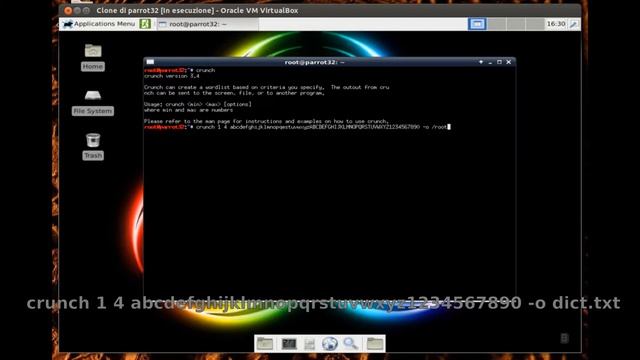Click 'Please refer to the man page' line
The width and height of the screenshot is (640, 360).
pyautogui.click(x=266, y=121)
